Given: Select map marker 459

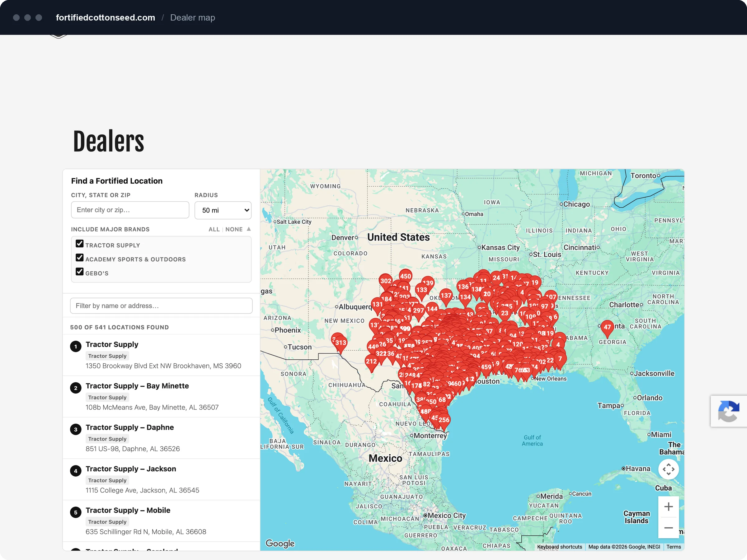Looking at the screenshot, I should pyautogui.click(x=486, y=368).
